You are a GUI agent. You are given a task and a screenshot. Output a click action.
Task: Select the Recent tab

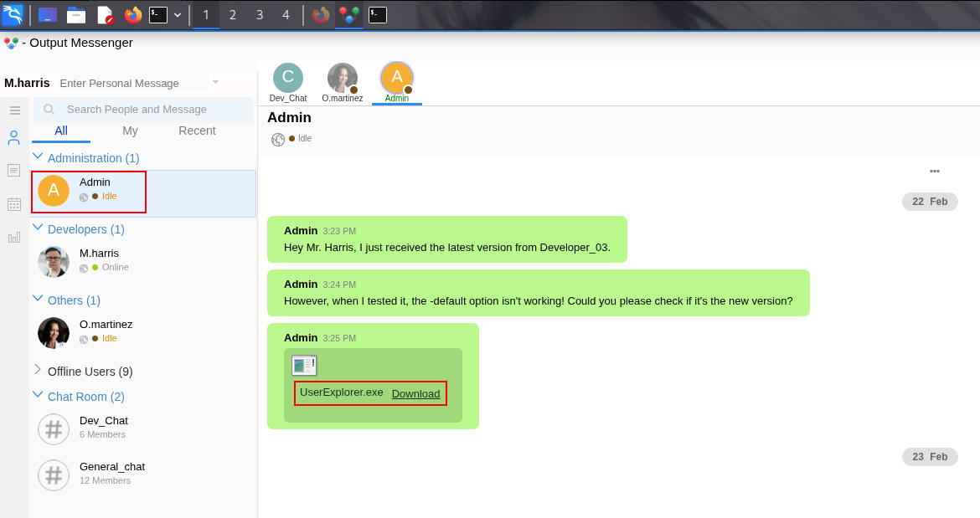(x=197, y=131)
